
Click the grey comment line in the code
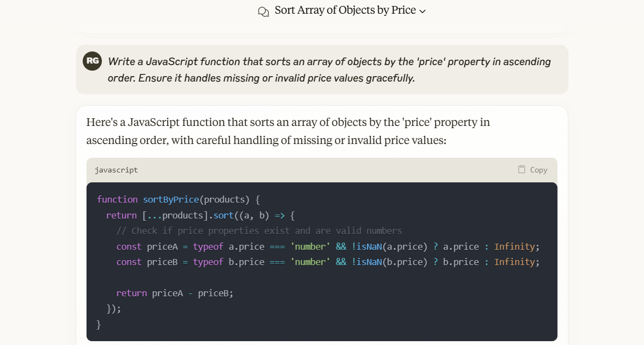coord(259,231)
